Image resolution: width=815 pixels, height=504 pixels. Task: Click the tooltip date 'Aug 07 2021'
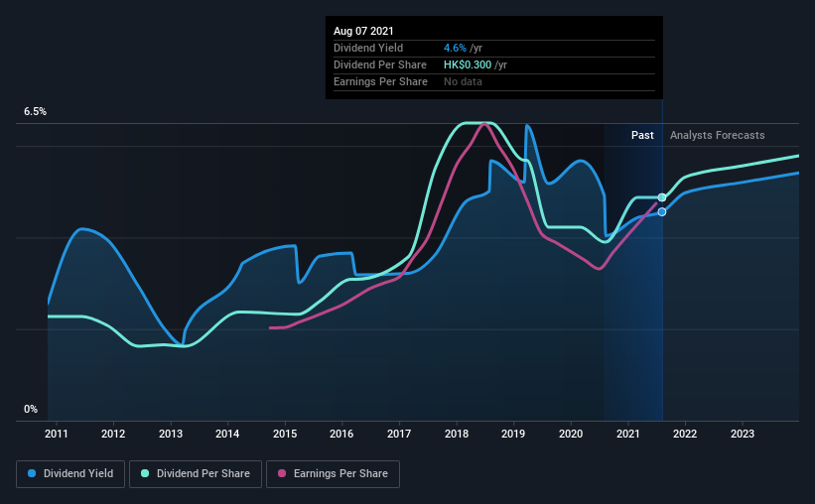pos(363,31)
